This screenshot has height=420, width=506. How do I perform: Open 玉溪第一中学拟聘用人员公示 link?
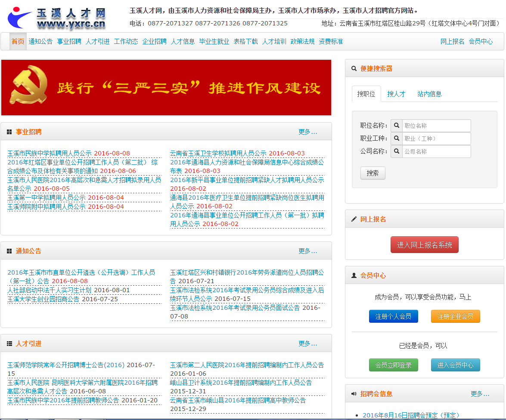pyautogui.click(x=47, y=198)
